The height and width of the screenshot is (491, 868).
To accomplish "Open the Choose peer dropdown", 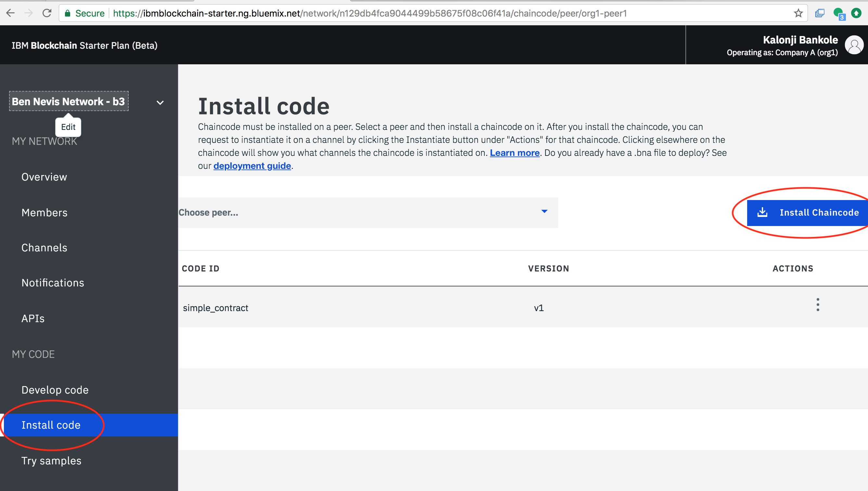I will (368, 212).
